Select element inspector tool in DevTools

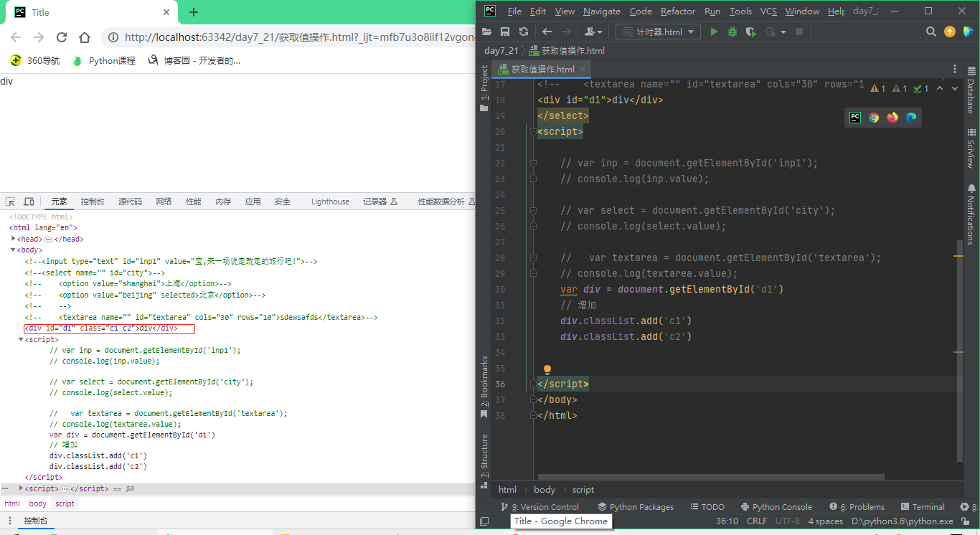(11, 202)
